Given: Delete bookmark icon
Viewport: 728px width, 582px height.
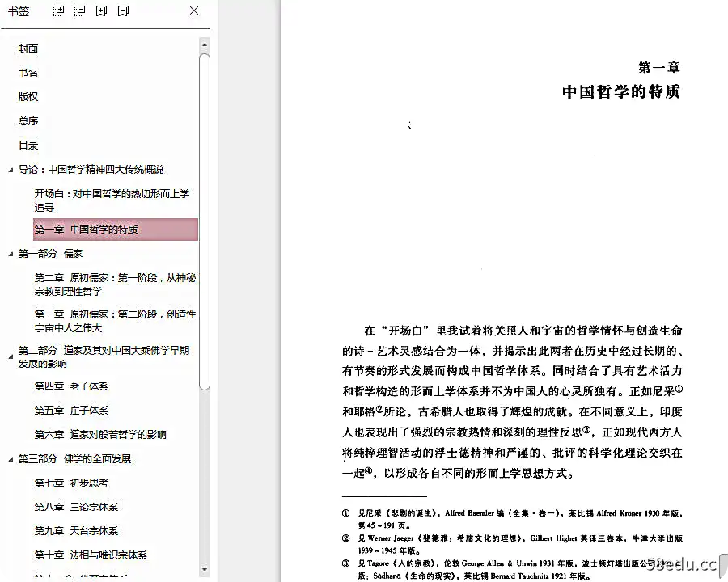Looking at the screenshot, I should pos(123,11).
